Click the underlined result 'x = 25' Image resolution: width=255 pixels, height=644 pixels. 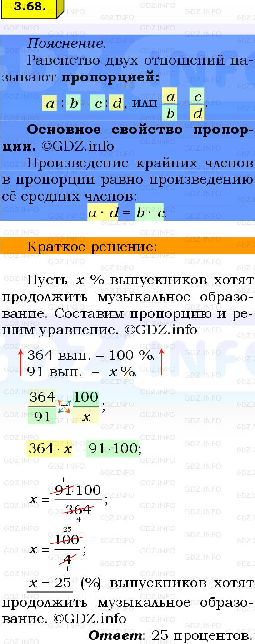[50, 583]
